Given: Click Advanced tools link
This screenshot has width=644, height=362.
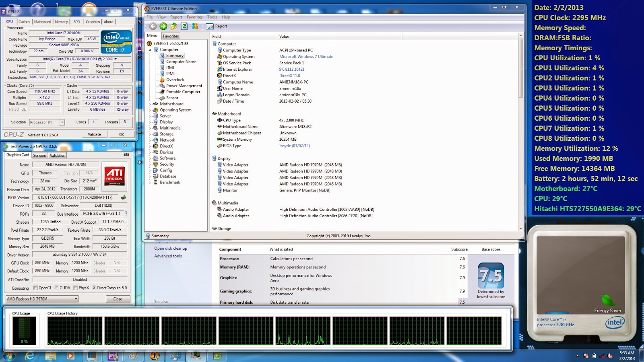Looking at the screenshot, I should tap(168, 256).
